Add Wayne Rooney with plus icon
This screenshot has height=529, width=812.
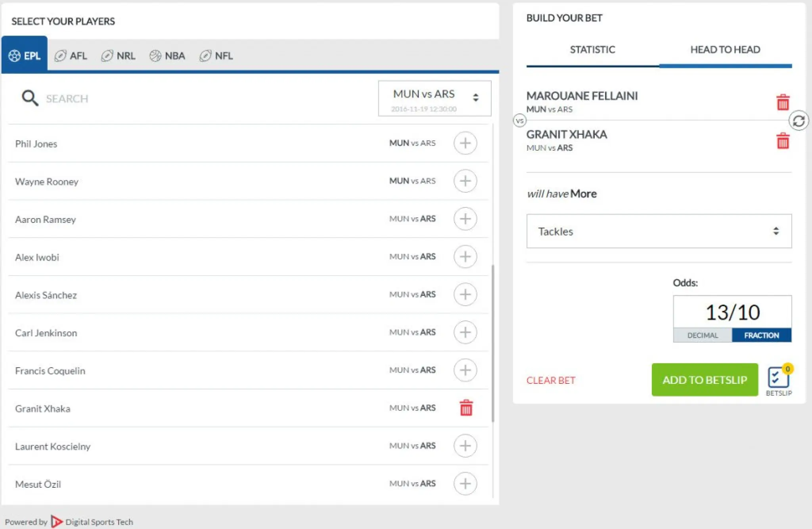click(x=465, y=181)
